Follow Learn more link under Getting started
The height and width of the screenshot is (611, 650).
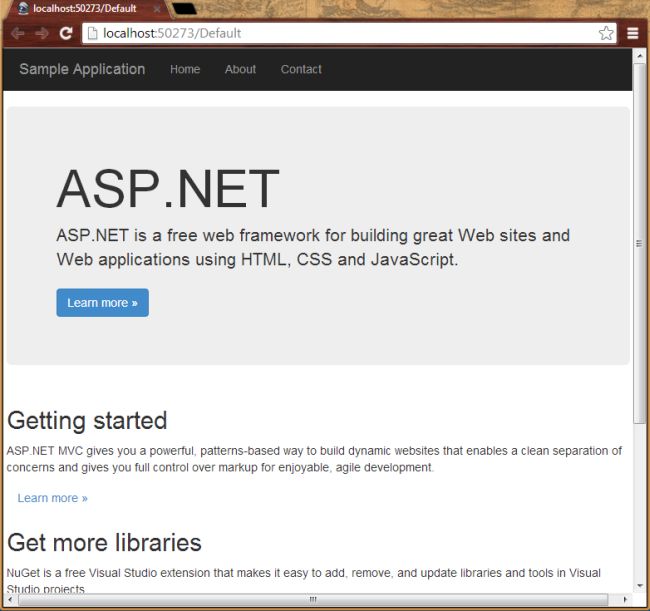[53, 498]
